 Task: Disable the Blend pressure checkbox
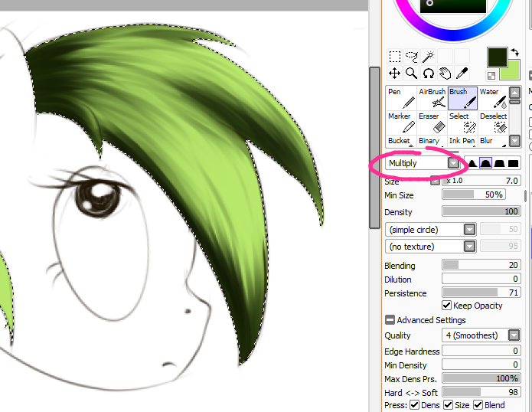coord(478,405)
